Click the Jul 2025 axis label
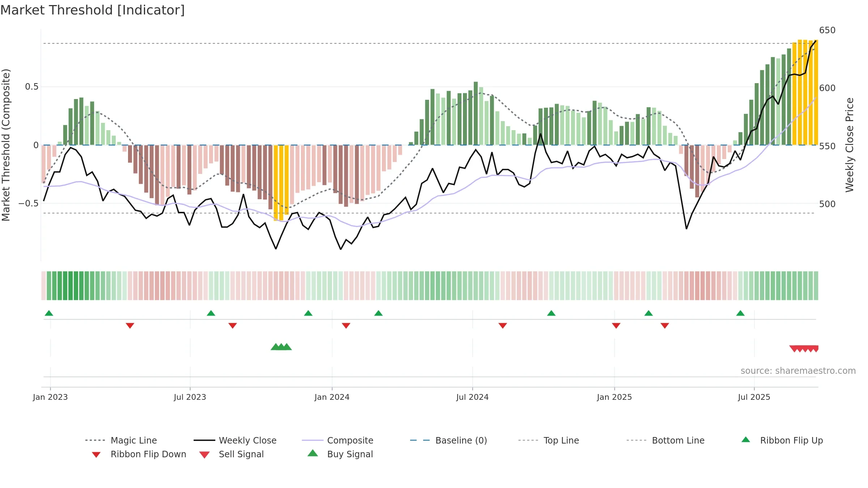This screenshot has width=868, height=488. pos(754,397)
